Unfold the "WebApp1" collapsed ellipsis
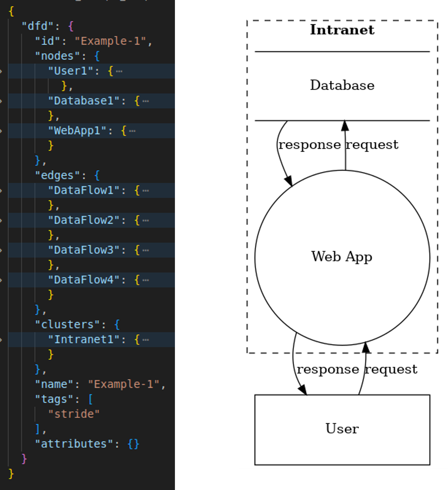 click(132, 131)
